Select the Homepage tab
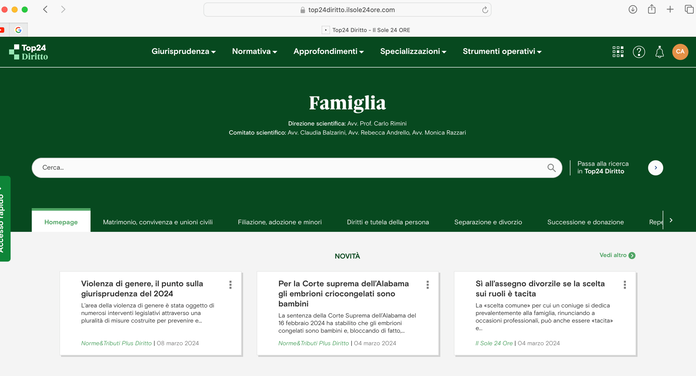 [x=61, y=222]
